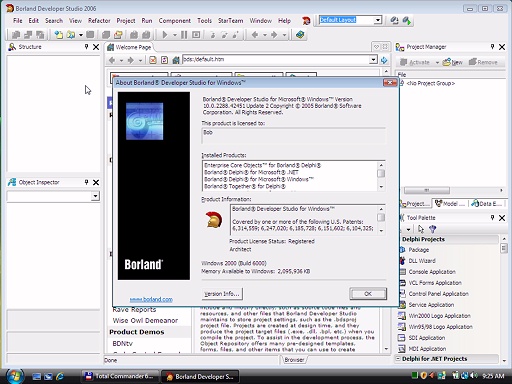
Task: Open the Object Inspector instance dropdown
Action: (x=95, y=196)
